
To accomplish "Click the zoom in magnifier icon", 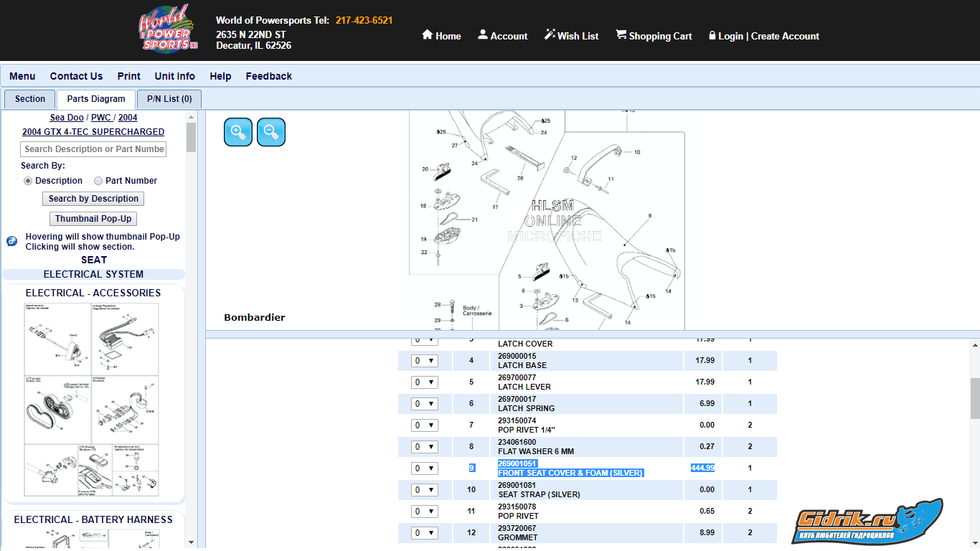I will coord(238,132).
